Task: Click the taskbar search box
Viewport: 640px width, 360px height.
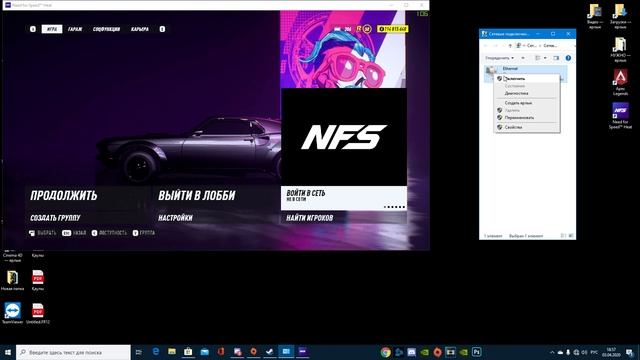Action: tap(73, 352)
